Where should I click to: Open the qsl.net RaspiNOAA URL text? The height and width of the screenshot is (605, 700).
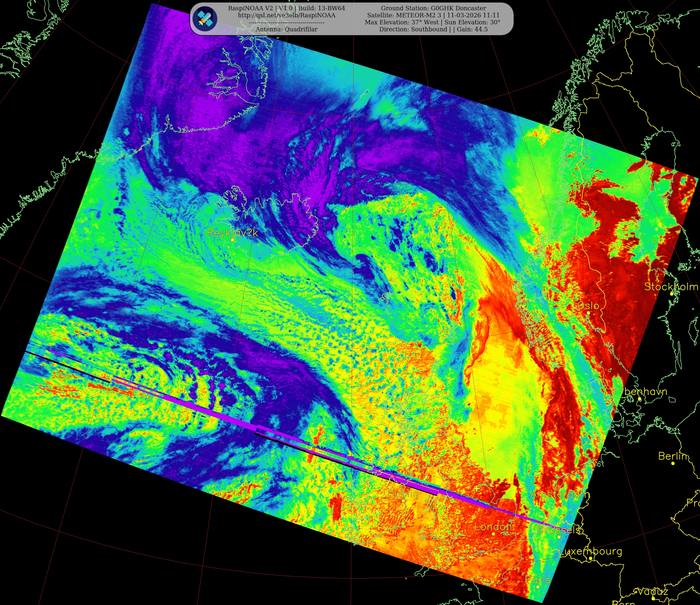point(286,15)
